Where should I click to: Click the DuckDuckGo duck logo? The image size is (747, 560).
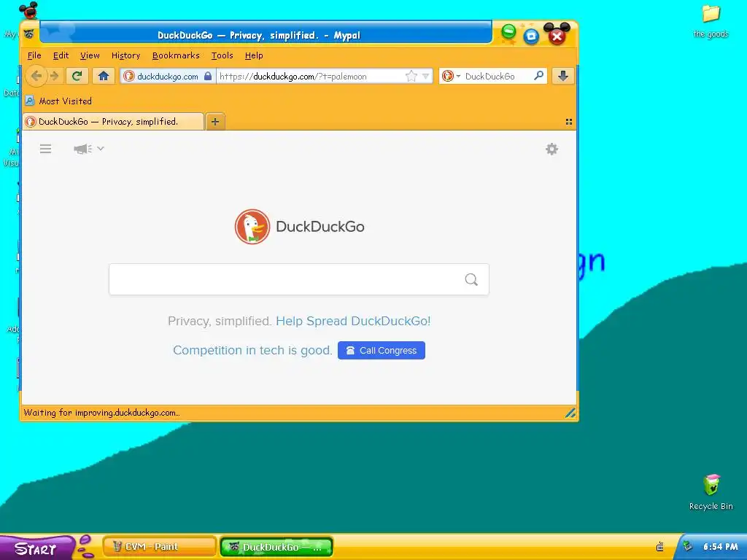coord(252,227)
